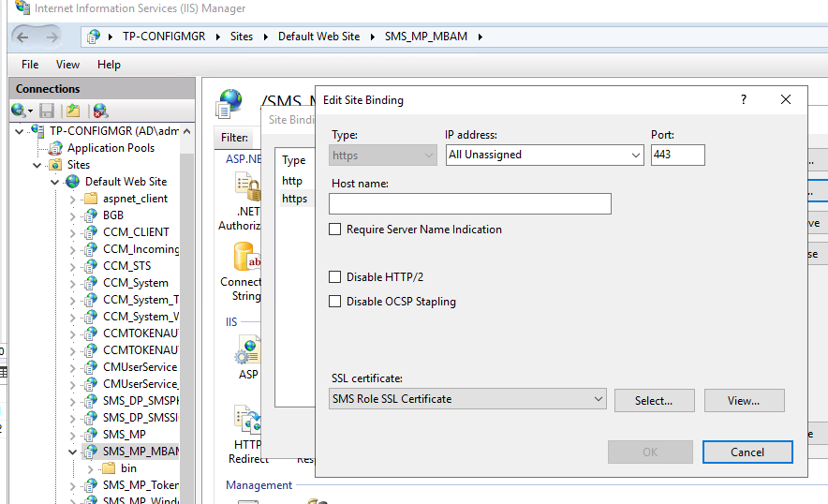Enable Require Server Name Indication checkbox
The image size is (828, 504).
(334, 230)
